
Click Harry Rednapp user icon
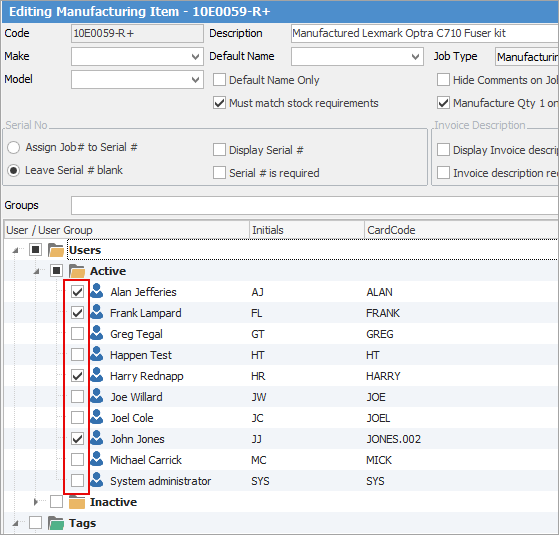(97, 375)
